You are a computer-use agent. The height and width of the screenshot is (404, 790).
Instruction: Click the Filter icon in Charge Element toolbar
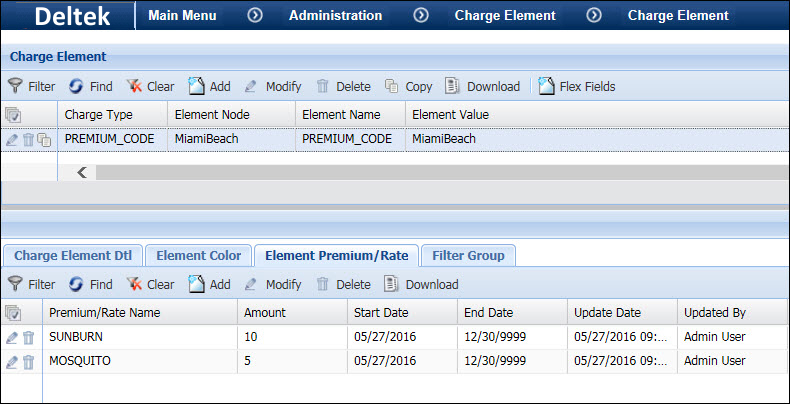(15, 86)
